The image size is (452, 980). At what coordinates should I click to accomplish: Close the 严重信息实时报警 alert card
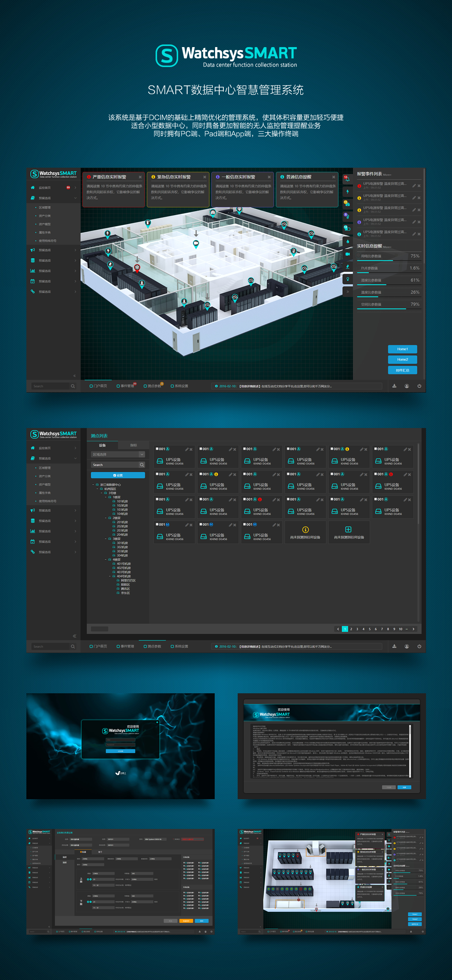tap(140, 177)
